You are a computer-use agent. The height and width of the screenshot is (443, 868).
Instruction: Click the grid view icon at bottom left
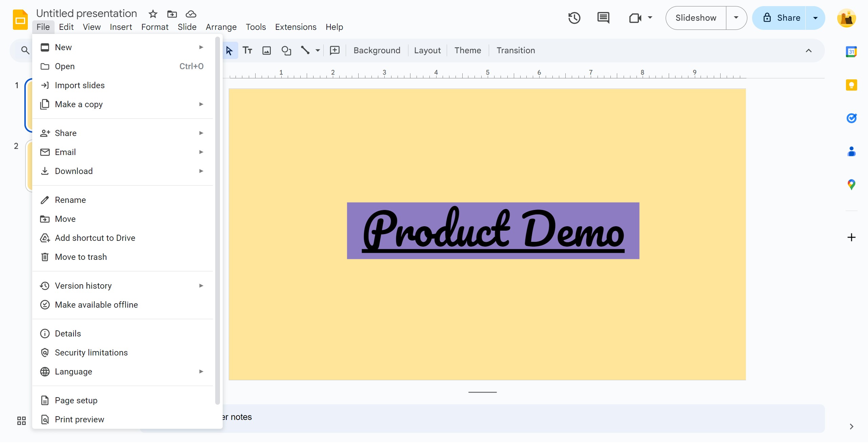click(x=21, y=421)
